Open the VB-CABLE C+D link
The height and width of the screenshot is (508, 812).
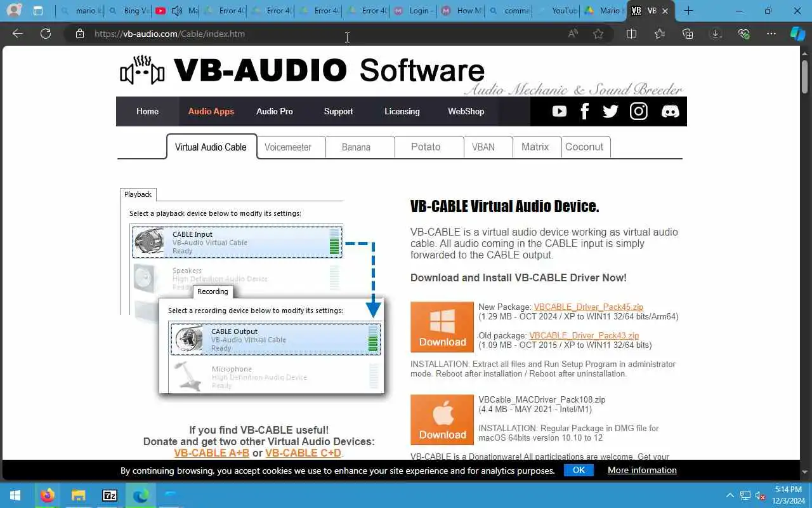303,453
